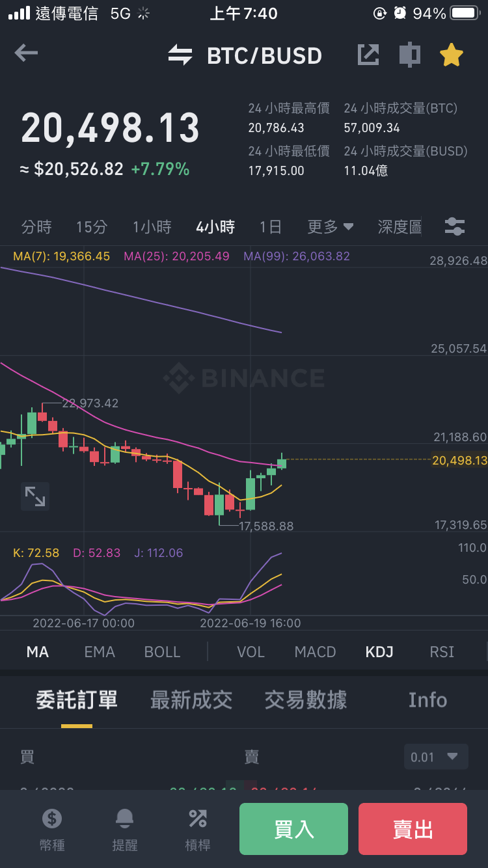The image size is (488, 868).
Task: Open chart settings sliders icon
Action: pos(454,227)
